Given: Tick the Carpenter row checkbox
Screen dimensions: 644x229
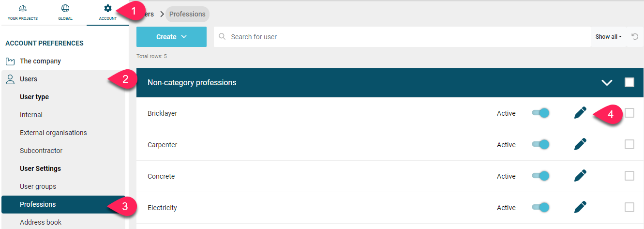Looking at the screenshot, I should point(629,144).
